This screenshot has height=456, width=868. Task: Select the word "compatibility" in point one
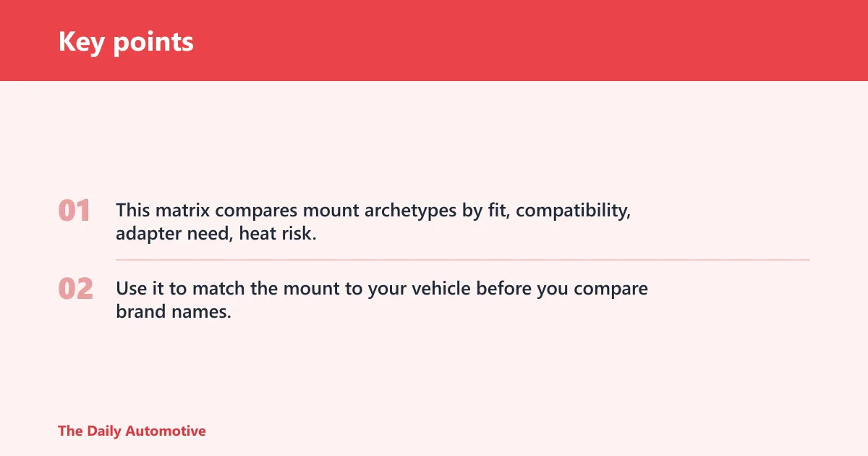click(x=574, y=211)
